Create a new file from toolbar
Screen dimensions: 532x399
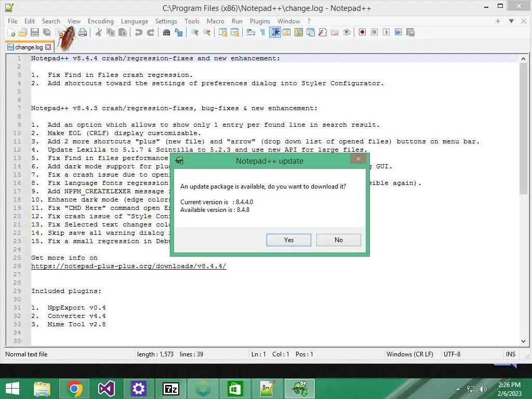(11, 33)
